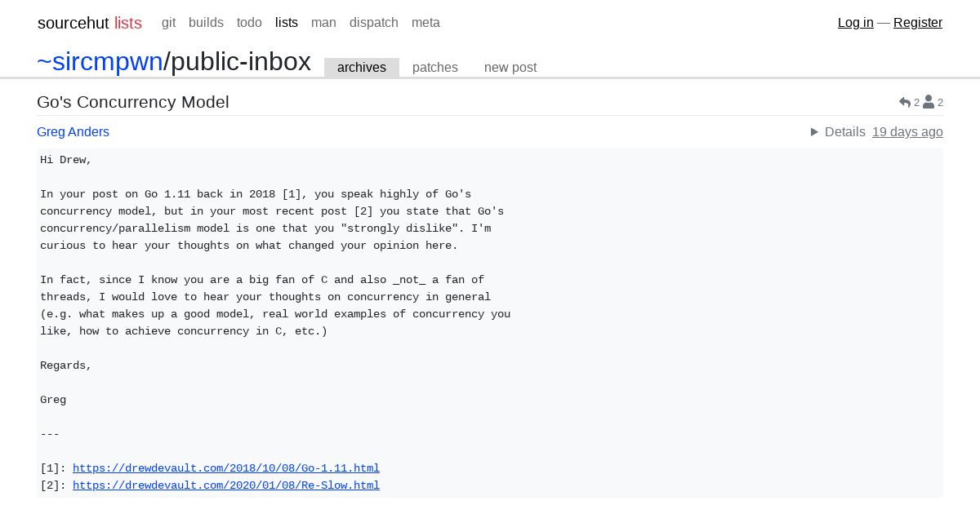The width and height of the screenshot is (980, 514).
Task: Click the participants person icon
Action: [x=929, y=102]
